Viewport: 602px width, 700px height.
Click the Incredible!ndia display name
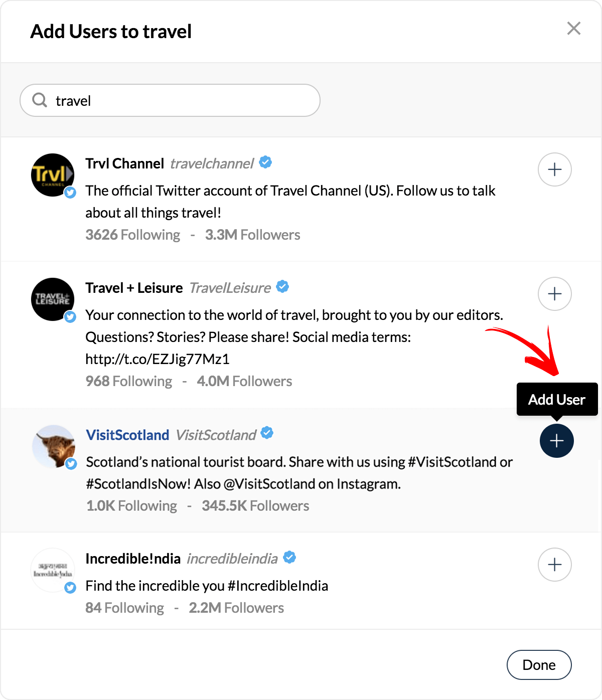click(x=133, y=559)
